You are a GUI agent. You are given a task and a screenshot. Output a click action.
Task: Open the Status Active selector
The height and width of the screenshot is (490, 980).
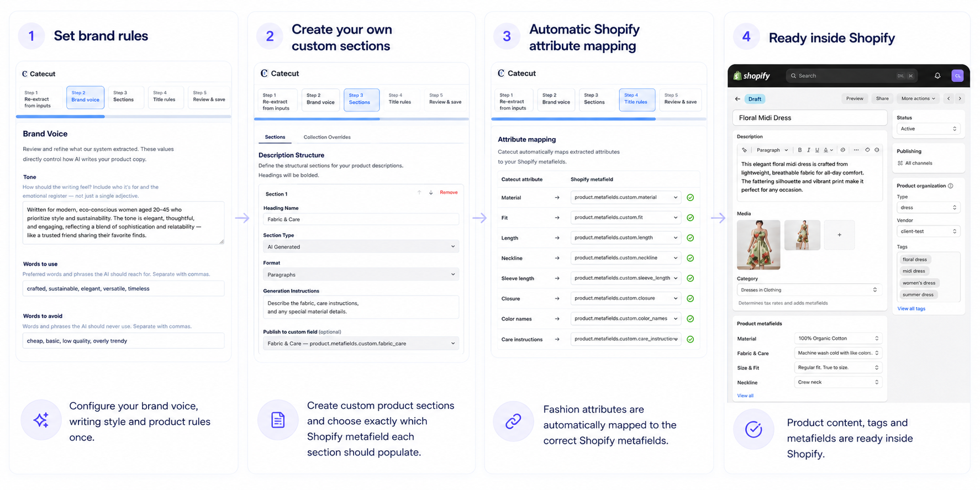pos(928,129)
